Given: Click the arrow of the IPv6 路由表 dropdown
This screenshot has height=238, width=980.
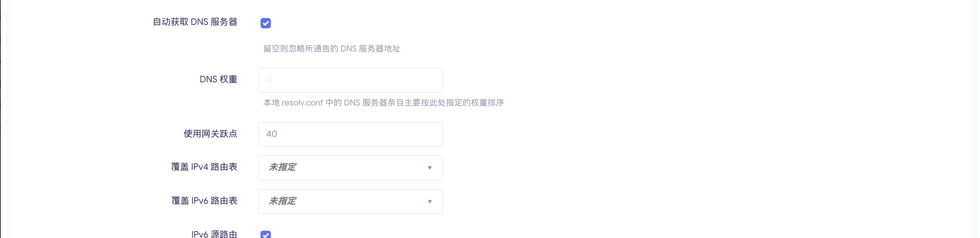Looking at the screenshot, I should [x=429, y=202].
